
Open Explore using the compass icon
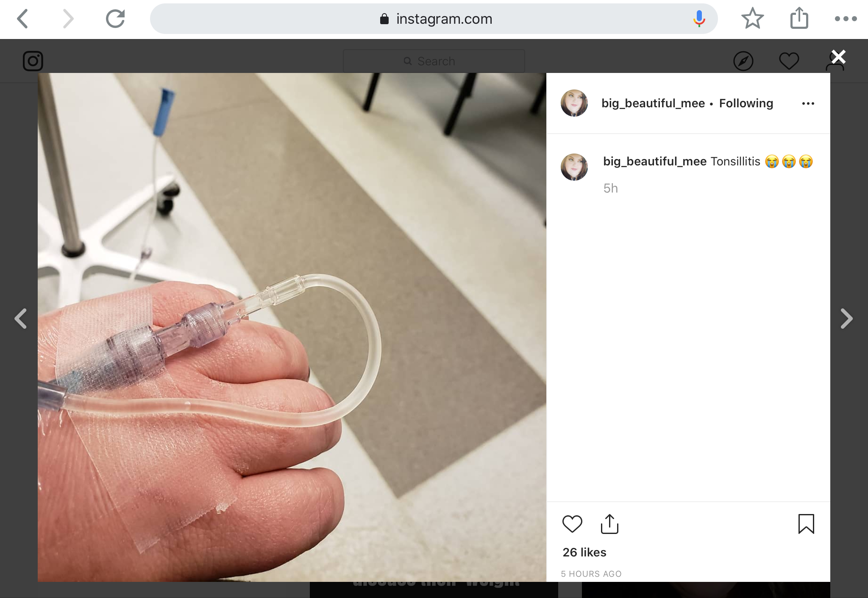(743, 61)
